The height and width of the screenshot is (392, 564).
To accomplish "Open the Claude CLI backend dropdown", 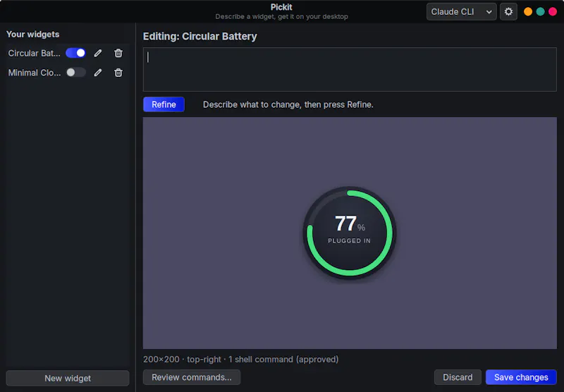I will coord(462,12).
